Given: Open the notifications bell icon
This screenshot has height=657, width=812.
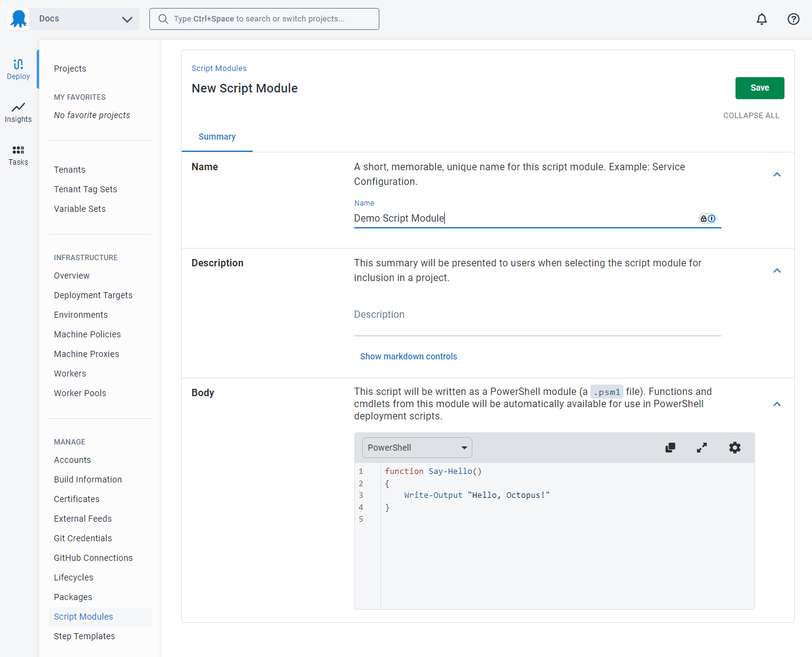Looking at the screenshot, I should pos(762,19).
